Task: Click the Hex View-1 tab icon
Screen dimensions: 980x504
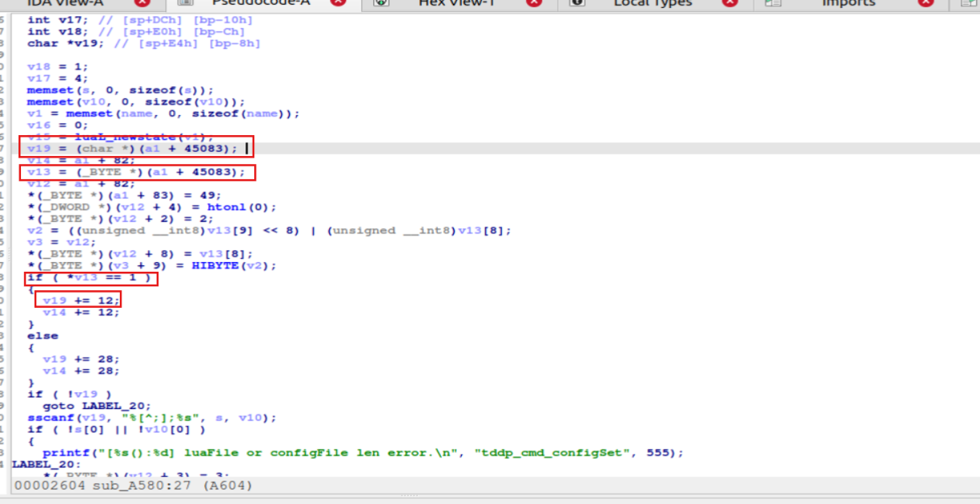Action: pyautogui.click(x=381, y=3)
